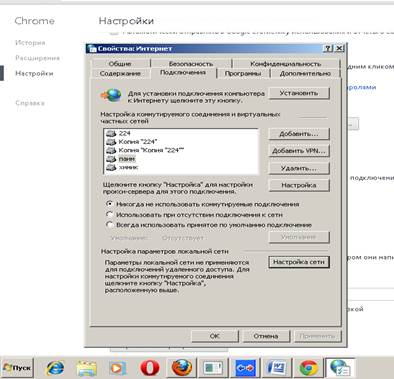Open the Opera browser taskbar icon
This screenshot has width=394, height=379.
point(150,368)
